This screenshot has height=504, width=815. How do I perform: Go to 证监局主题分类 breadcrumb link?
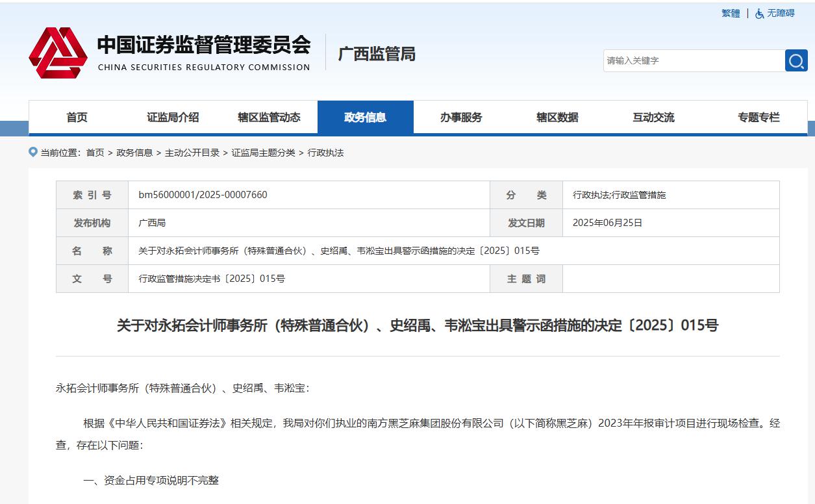point(263,153)
